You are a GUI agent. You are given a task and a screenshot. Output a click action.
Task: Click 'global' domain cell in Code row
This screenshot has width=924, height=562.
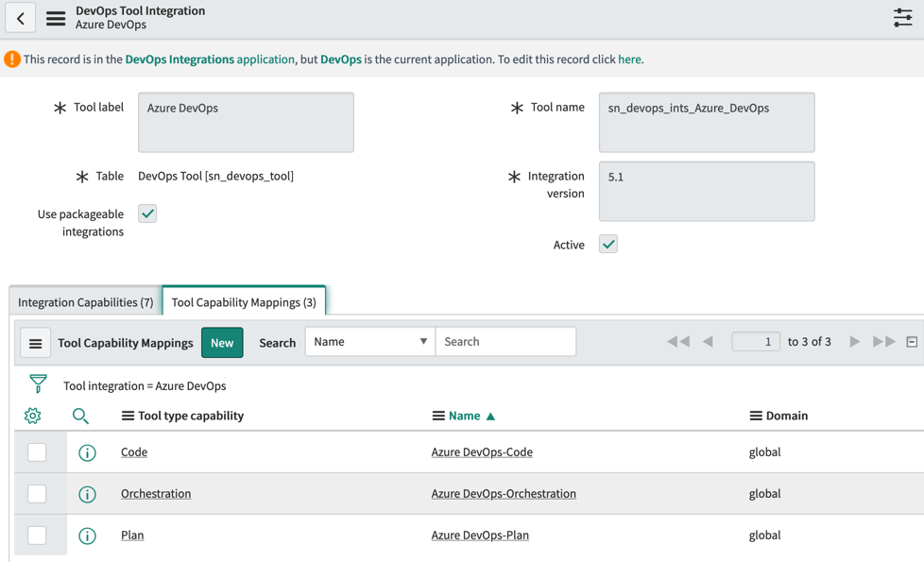tap(765, 451)
